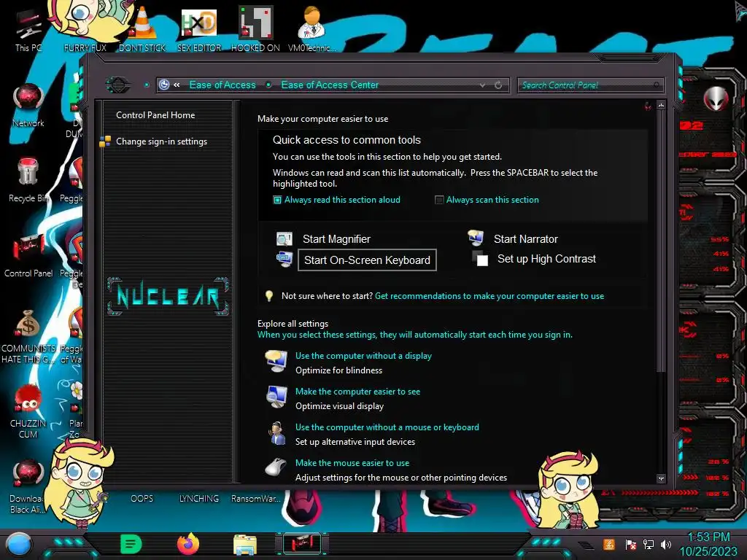Screen dimensions: 747x560
Task: Click the scroll-down arrow of the window scrollbar
Action: pyautogui.click(x=661, y=478)
